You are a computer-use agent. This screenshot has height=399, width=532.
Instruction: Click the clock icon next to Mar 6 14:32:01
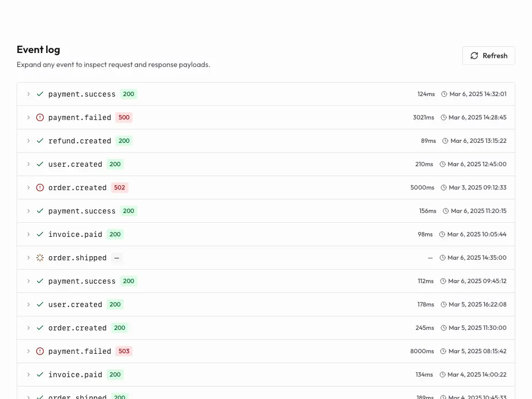(x=445, y=94)
